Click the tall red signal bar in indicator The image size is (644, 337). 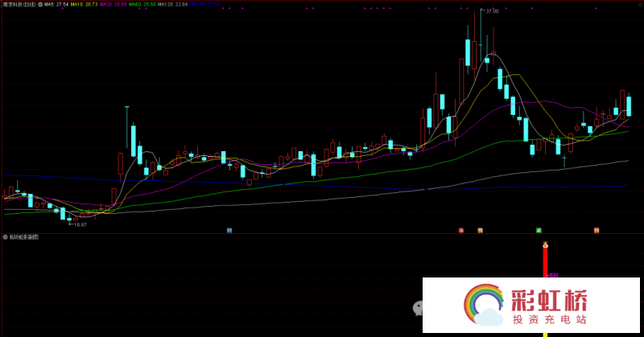[x=545, y=261]
